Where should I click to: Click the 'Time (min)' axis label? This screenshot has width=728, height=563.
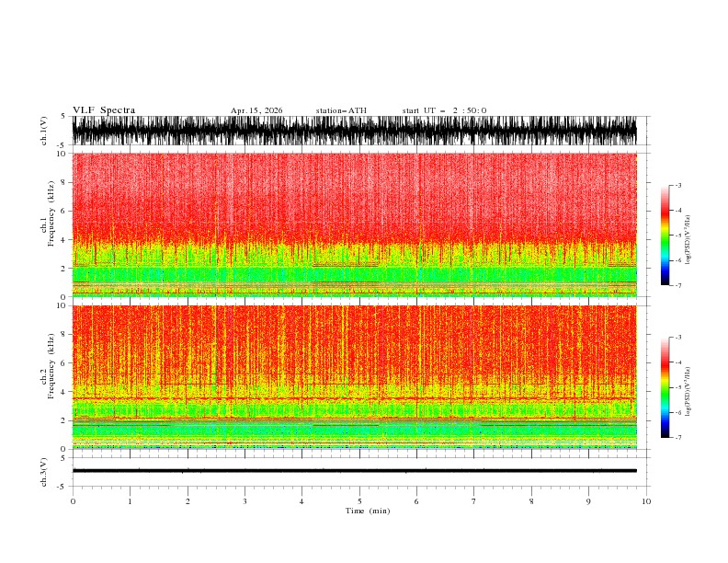pyautogui.click(x=368, y=511)
